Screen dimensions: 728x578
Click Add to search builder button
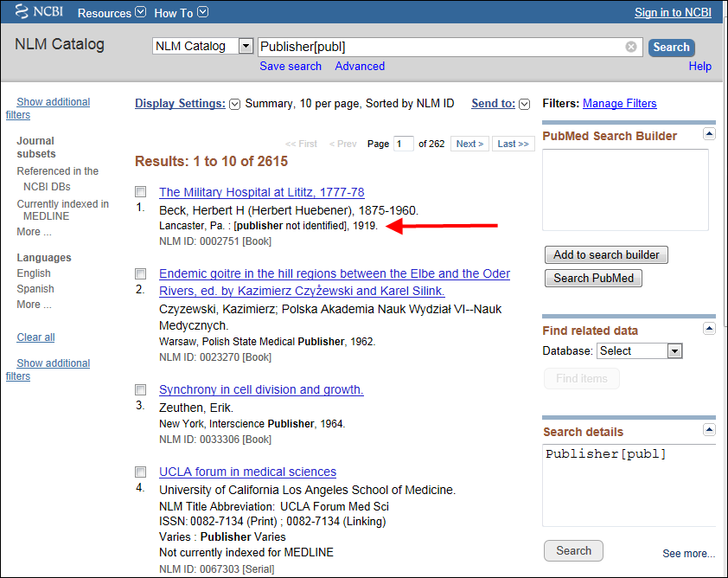606,254
